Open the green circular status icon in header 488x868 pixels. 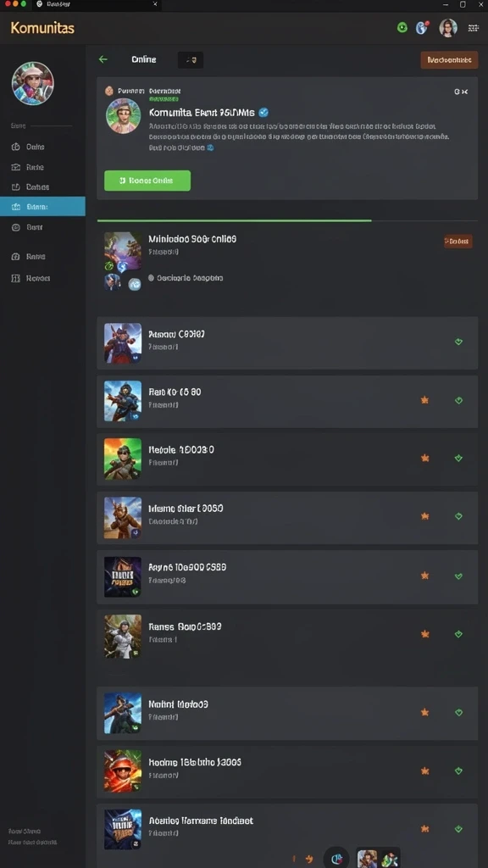pyautogui.click(x=402, y=27)
